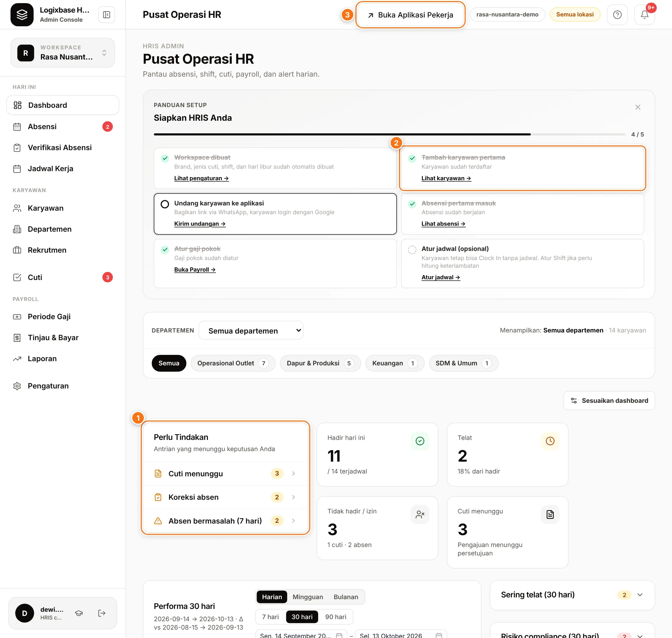Expand the Rasa Nusantara workspace switcher
This screenshot has width=672, height=638.
(x=63, y=53)
